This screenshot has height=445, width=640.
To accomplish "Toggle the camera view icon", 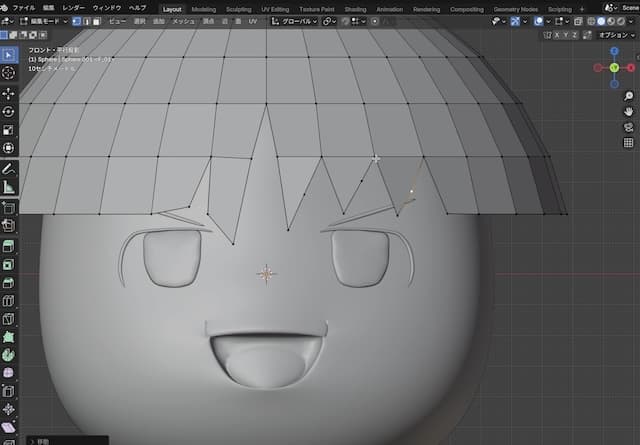I will [x=628, y=127].
